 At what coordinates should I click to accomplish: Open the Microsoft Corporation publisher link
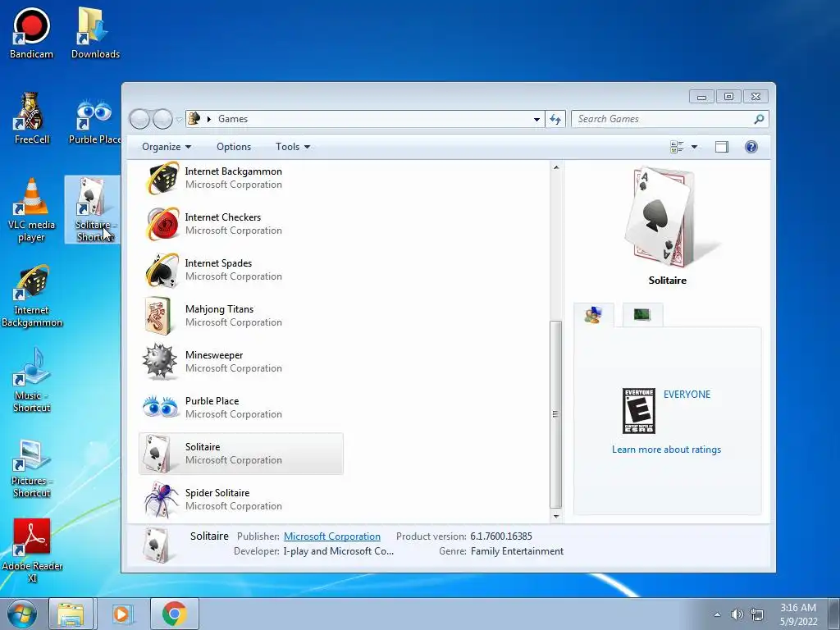[x=331, y=536]
